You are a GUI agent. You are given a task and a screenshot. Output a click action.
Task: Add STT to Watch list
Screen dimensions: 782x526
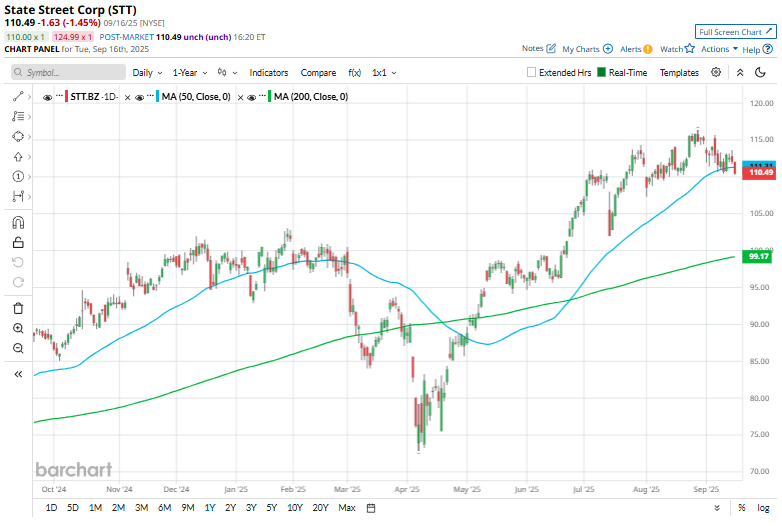point(677,49)
